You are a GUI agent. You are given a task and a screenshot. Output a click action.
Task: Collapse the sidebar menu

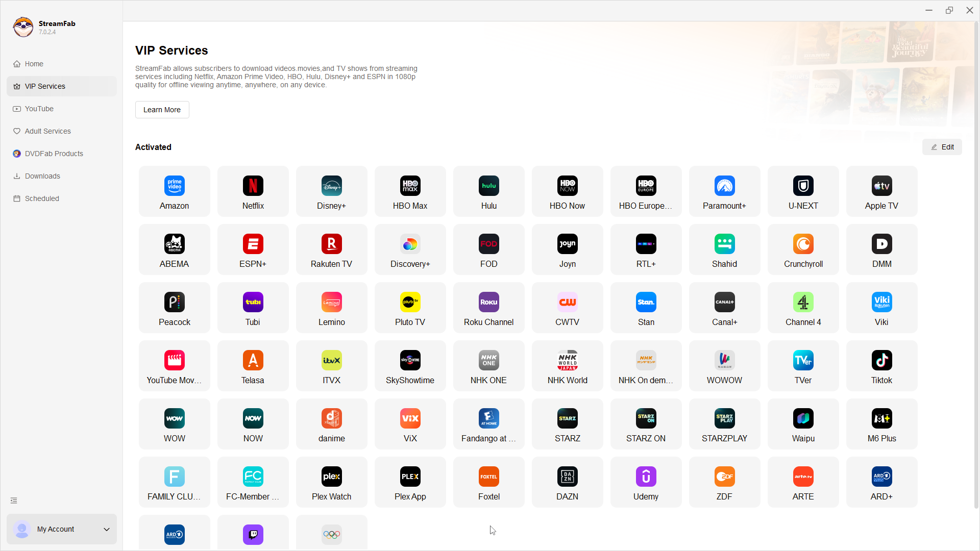14,500
